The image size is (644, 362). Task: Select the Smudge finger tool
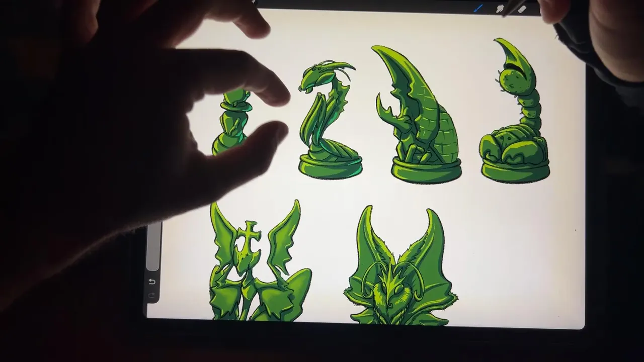pyautogui.click(x=500, y=8)
